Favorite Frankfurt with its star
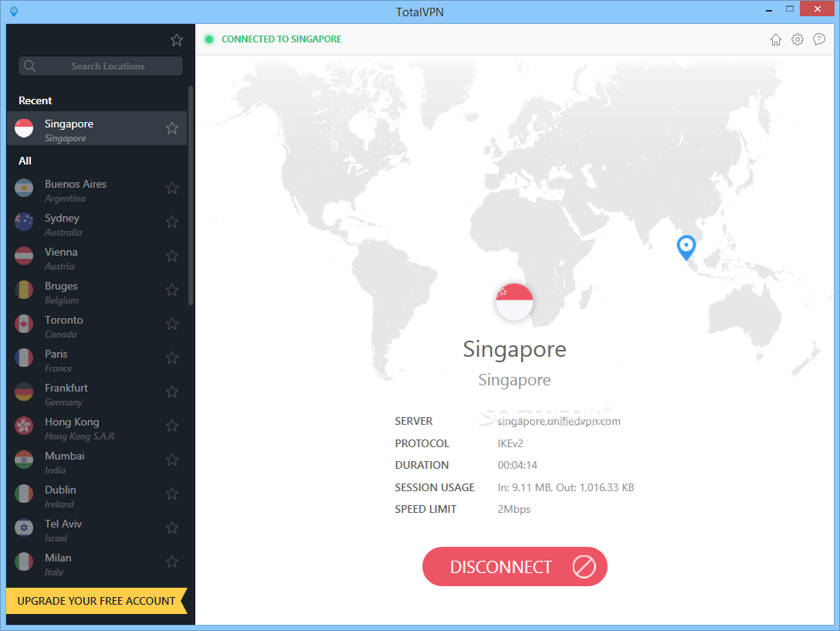Viewport: 840px width, 631px height. [x=172, y=392]
